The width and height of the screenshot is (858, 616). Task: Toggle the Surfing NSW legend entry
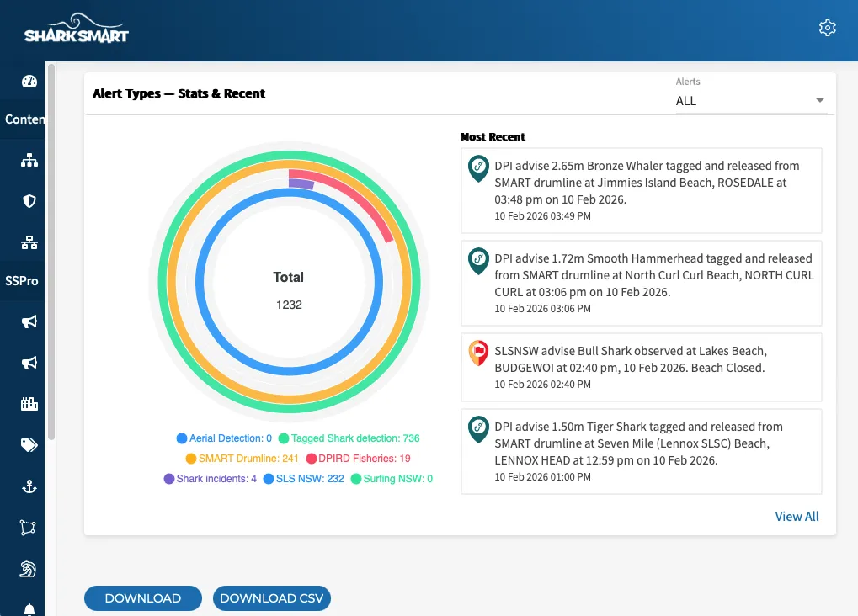click(392, 479)
